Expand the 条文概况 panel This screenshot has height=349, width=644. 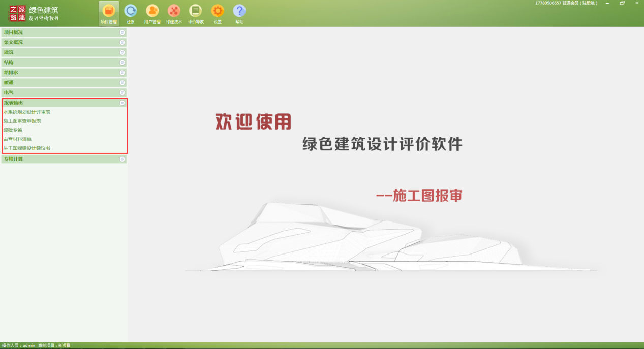coord(122,43)
